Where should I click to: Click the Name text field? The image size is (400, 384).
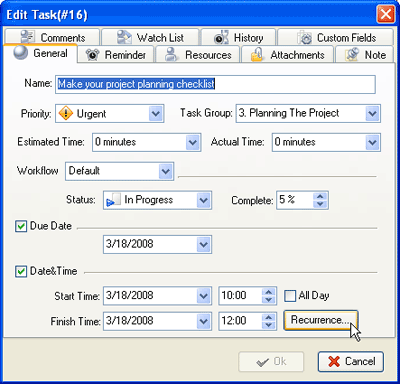tap(215, 84)
